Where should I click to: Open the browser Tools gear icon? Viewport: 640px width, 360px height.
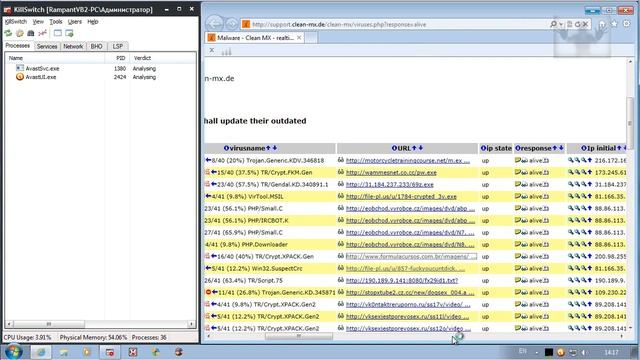tap(627, 24)
